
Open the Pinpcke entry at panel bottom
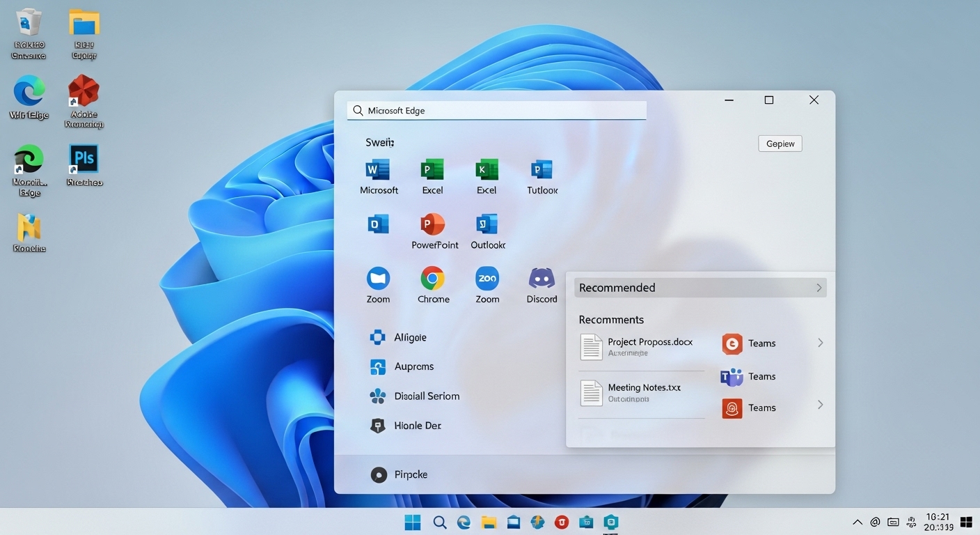(x=399, y=474)
